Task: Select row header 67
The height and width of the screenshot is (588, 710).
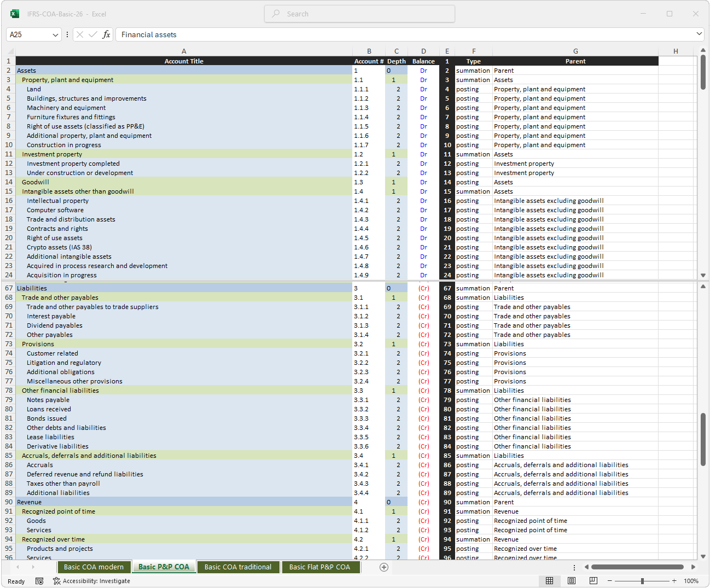Action: (9, 288)
